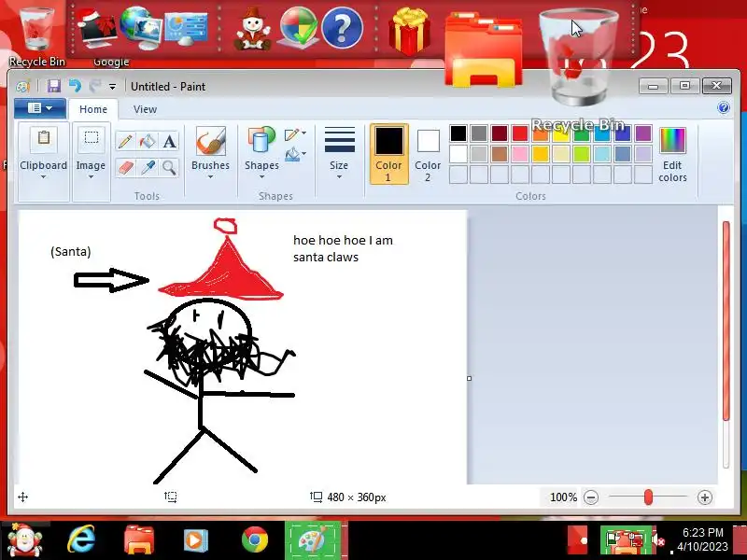This screenshot has width=747, height=560.
Task: Open the Customize Quick Access Toolbar arrow
Action: tap(112, 87)
